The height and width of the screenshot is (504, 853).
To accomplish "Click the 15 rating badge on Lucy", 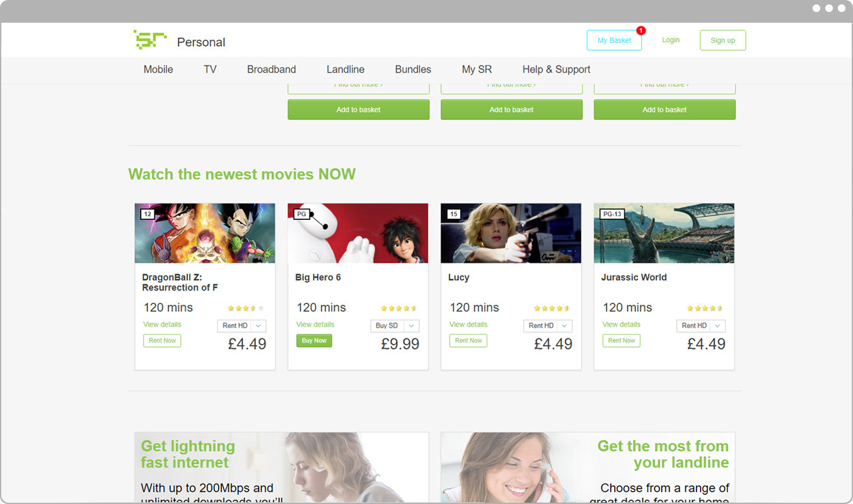I will 454,214.
